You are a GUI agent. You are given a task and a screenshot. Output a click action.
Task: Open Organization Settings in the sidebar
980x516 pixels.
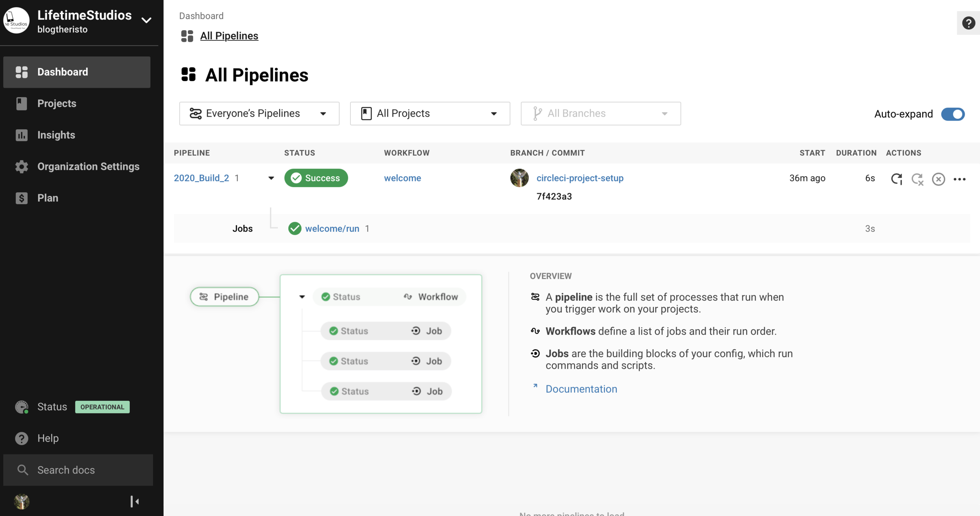click(88, 167)
